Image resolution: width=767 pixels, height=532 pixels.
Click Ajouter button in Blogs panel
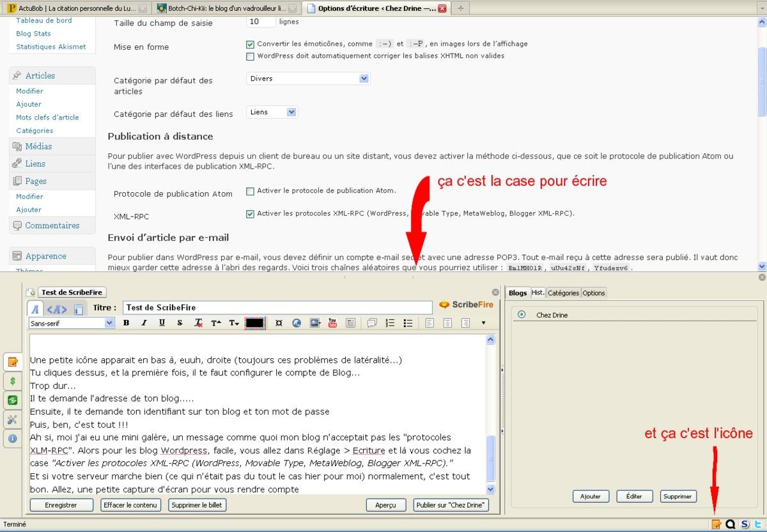591,496
